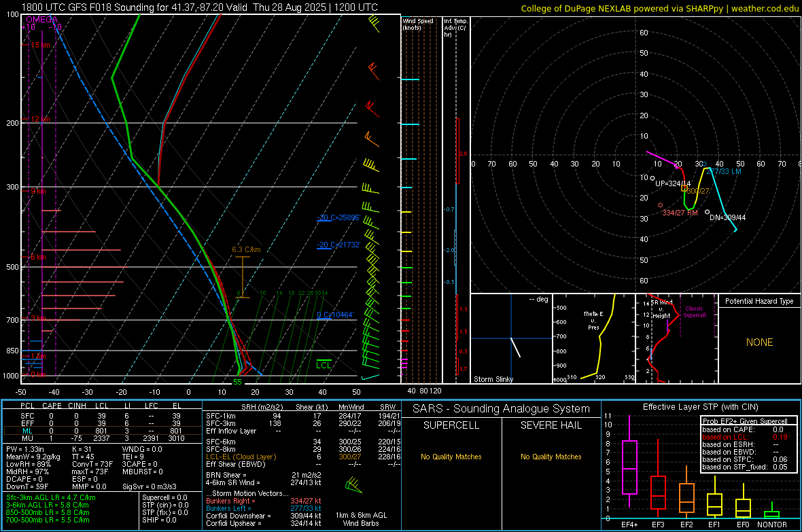Click No Quality Matches under SUPERCELL

(451, 457)
